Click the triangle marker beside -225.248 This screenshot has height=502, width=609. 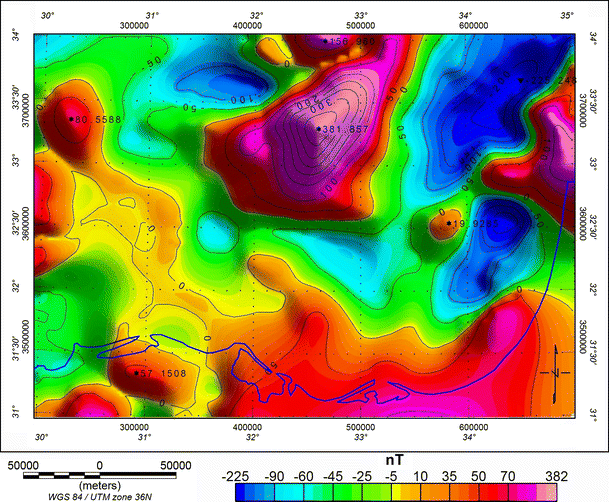coord(521,80)
